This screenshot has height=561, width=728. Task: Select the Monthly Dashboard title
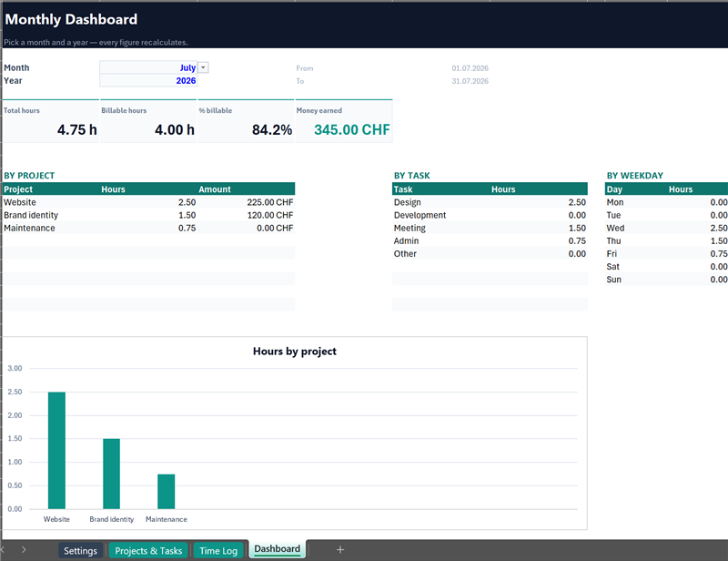coord(71,19)
